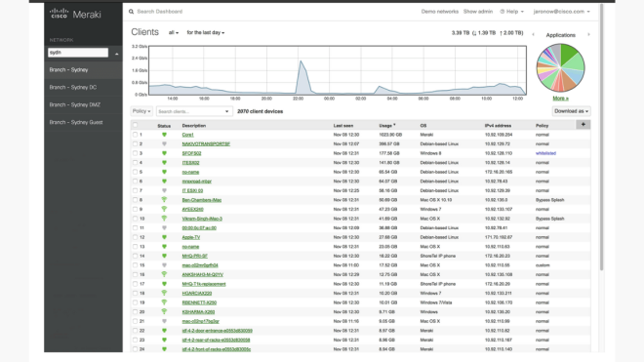
Task: Open the 'for the last day' time range dropdown
Action: pyautogui.click(x=205, y=32)
